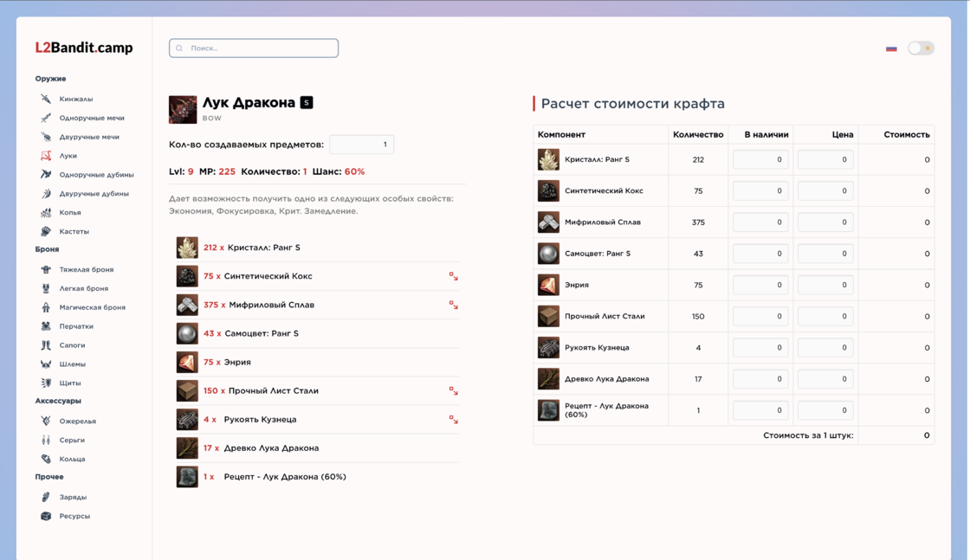Expand the Прочный Лист Стали recipe row

[x=453, y=391]
